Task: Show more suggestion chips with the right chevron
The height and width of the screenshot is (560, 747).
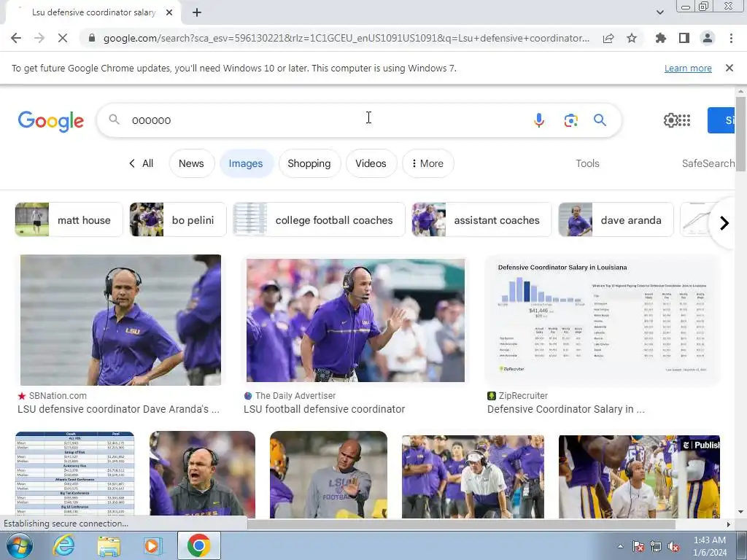Action: click(724, 222)
